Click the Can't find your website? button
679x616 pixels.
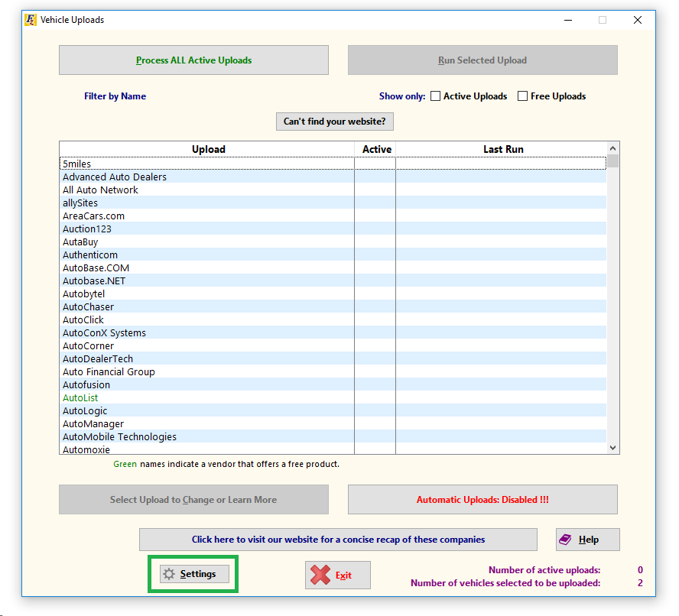pyautogui.click(x=335, y=122)
